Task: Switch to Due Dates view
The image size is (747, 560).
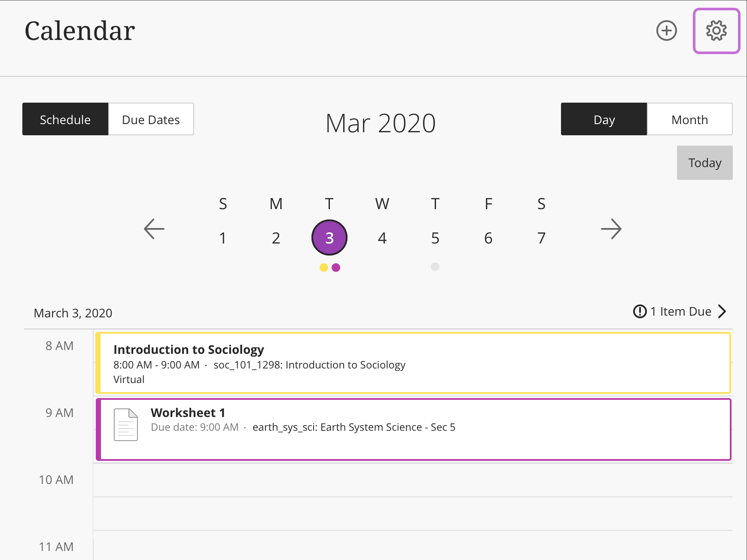Action: pyautogui.click(x=151, y=119)
